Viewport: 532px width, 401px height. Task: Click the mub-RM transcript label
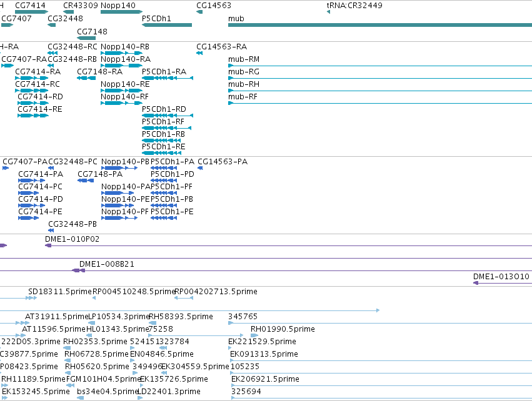(244, 59)
